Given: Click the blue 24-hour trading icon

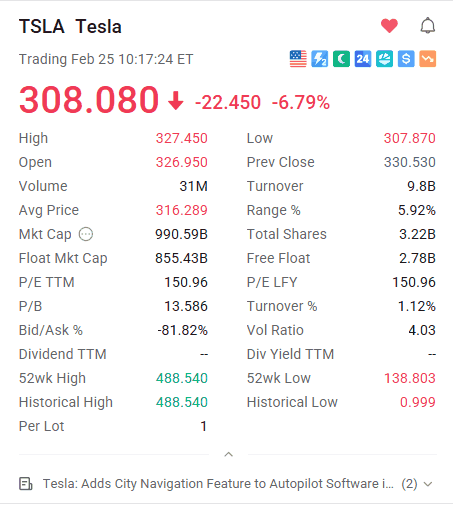Looking at the screenshot, I should click(x=363, y=59).
